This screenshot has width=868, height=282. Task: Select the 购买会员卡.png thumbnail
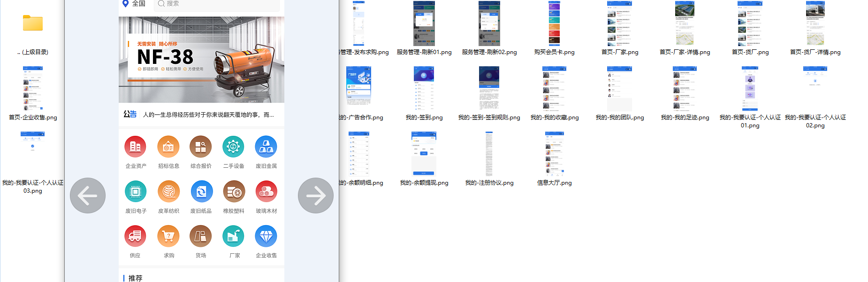554,23
